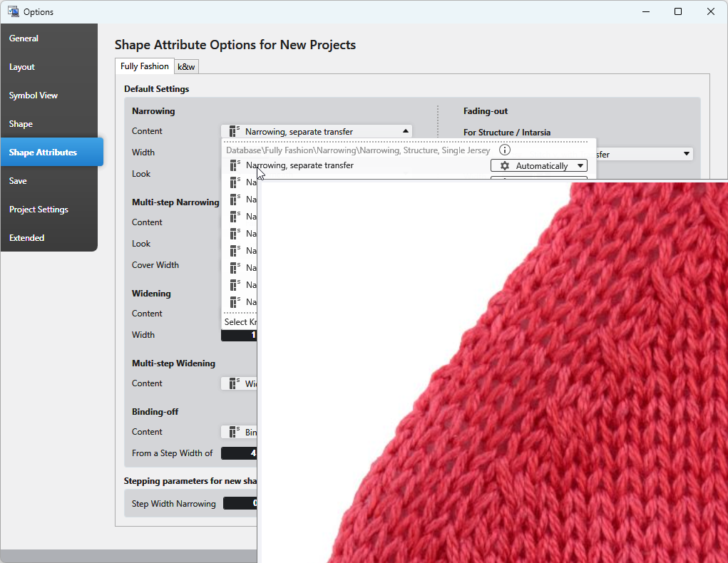Click the Binding-off Content module icon
Screen dimensions: 728x563
[235, 432]
